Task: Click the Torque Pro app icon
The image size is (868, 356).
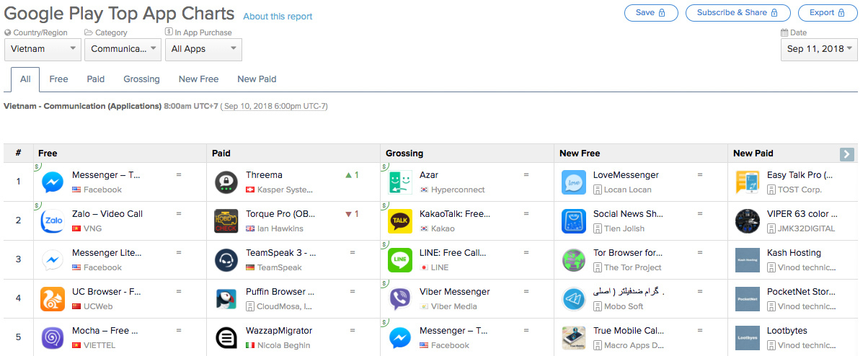Action: click(x=226, y=221)
